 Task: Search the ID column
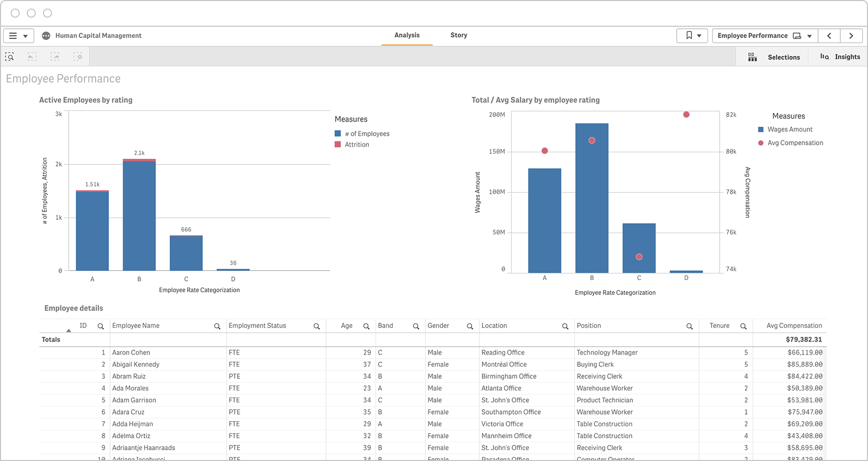click(x=101, y=326)
